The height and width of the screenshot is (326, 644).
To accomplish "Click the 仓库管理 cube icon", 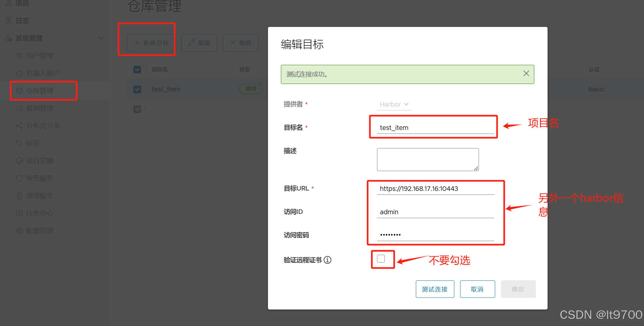I will [x=19, y=91].
